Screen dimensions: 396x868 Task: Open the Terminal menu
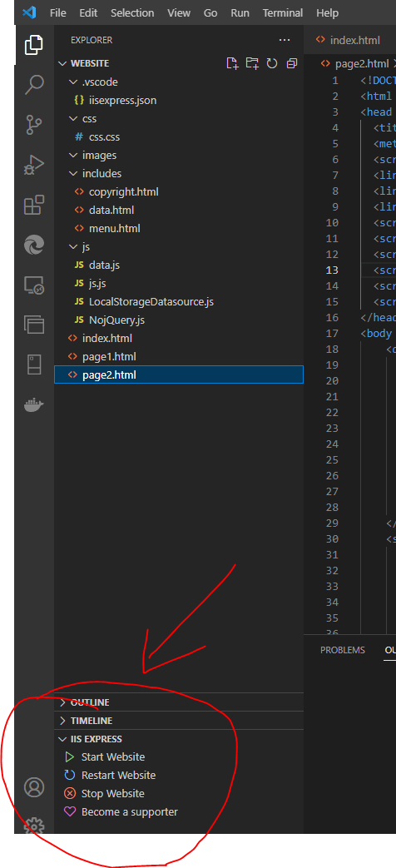(x=283, y=12)
